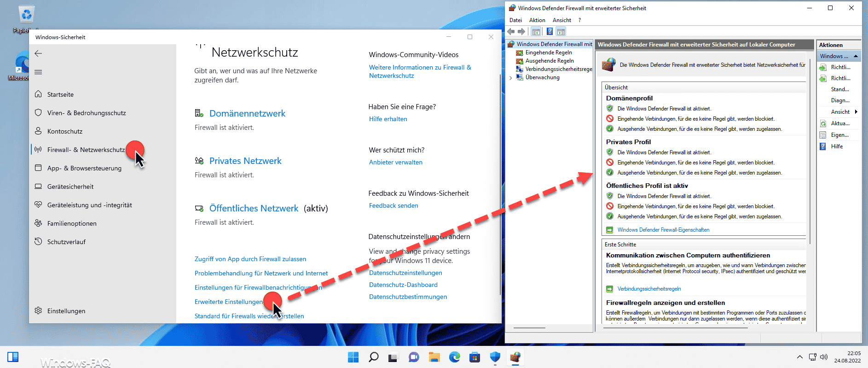This screenshot has height=368, width=868.
Task: Select Verbindungssicherheitsregeln tree node
Action: [x=559, y=69]
